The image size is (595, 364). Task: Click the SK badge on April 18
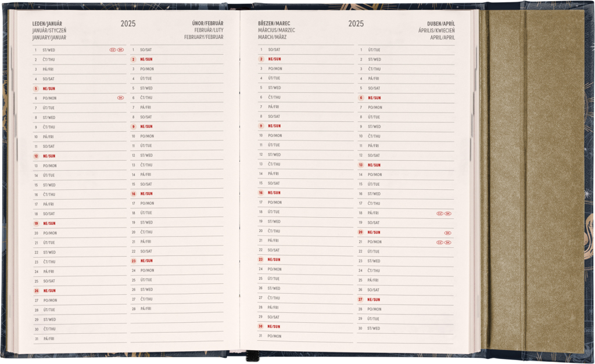448,213
